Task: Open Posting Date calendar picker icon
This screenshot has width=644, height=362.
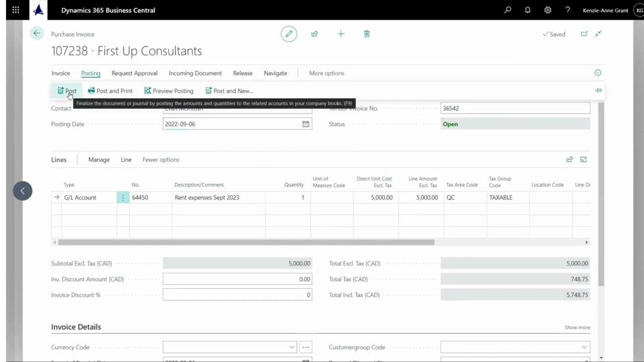Action: coord(305,124)
